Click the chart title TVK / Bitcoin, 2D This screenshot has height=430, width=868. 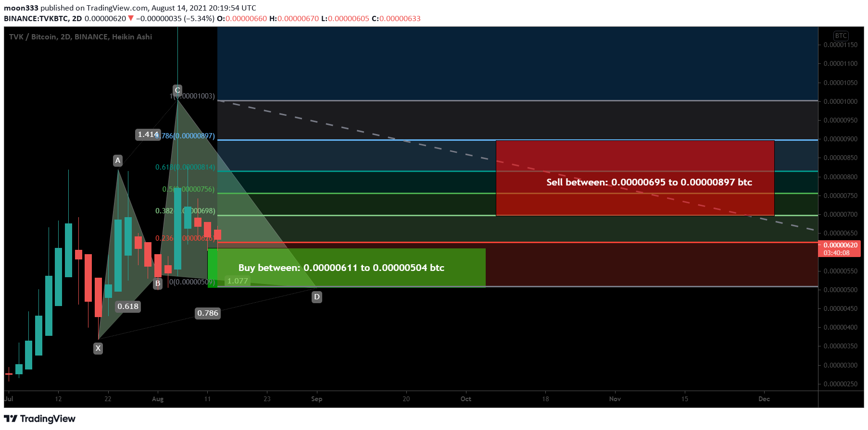[80, 37]
